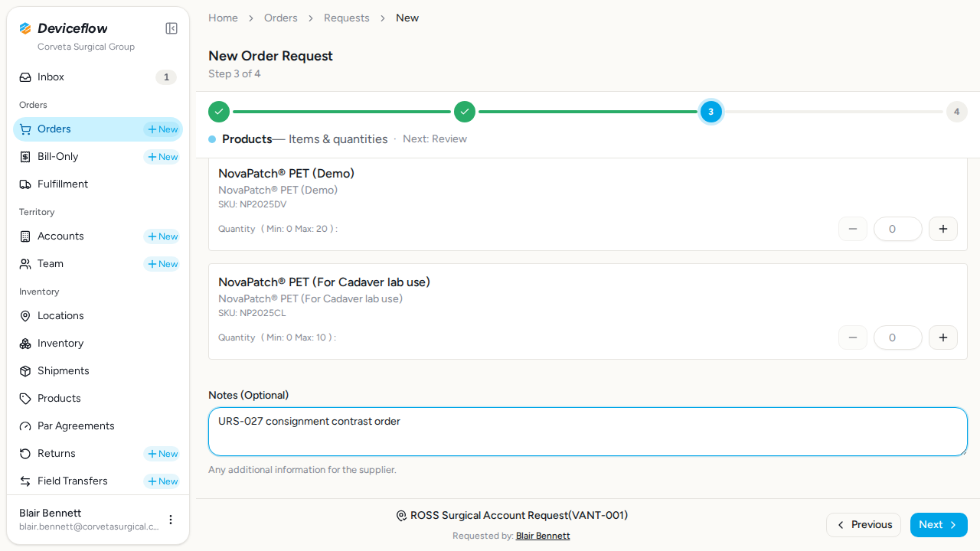The height and width of the screenshot is (551, 980).
Task: Open the Orders sidebar item
Action: pyautogui.click(x=98, y=129)
